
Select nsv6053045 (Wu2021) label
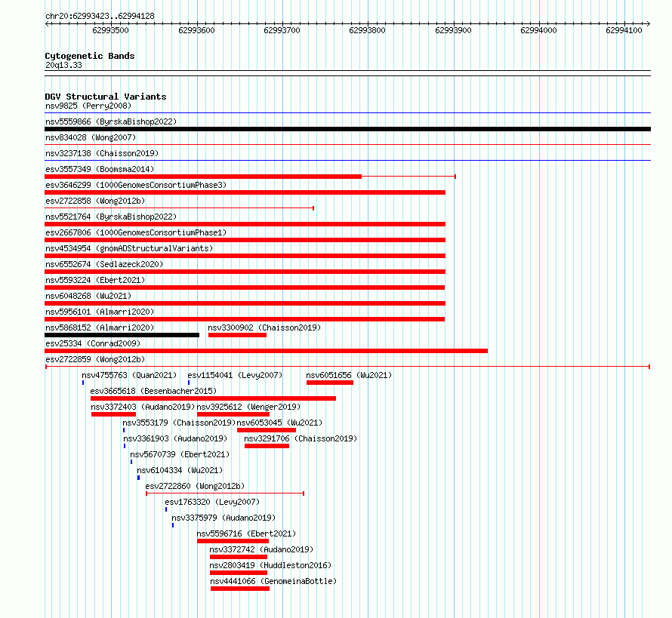click(279, 423)
